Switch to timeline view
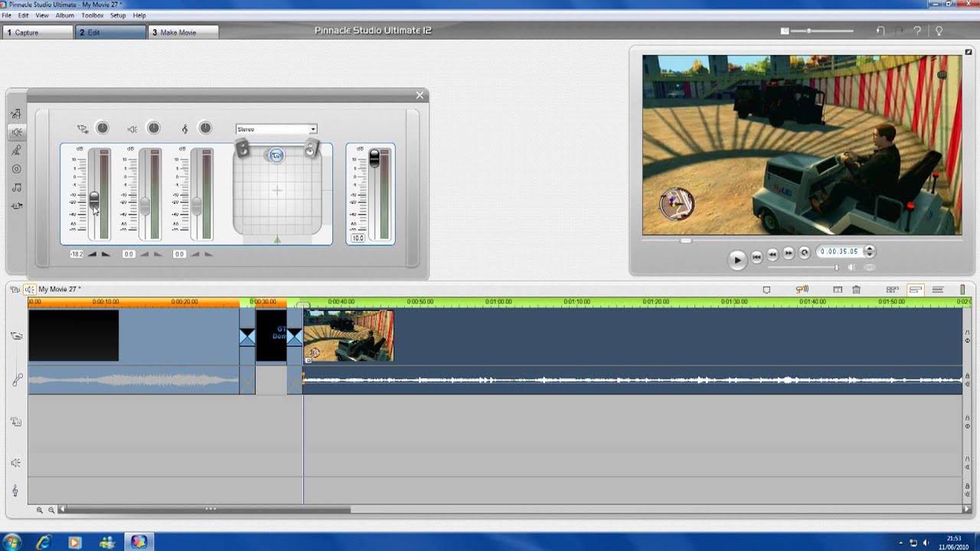Image resolution: width=980 pixels, height=551 pixels. coord(915,289)
